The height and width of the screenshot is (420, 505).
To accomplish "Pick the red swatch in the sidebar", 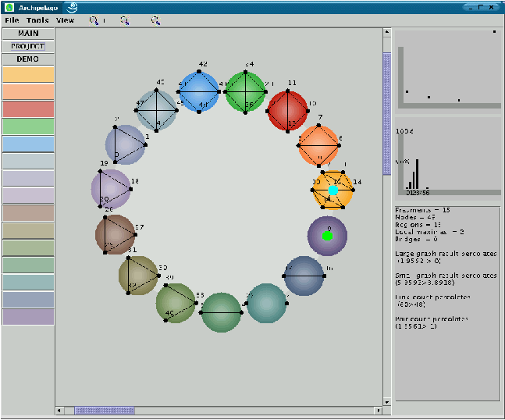I will pos(28,109).
